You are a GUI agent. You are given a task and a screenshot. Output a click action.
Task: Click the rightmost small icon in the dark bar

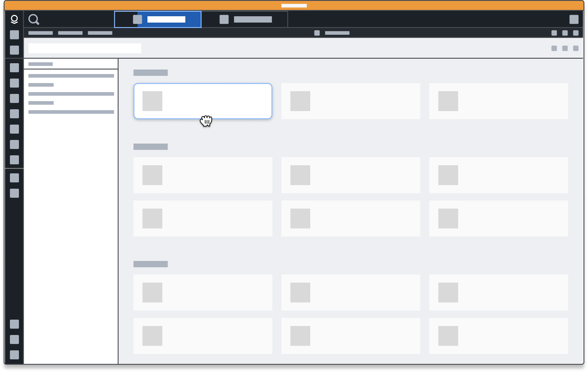(576, 33)
